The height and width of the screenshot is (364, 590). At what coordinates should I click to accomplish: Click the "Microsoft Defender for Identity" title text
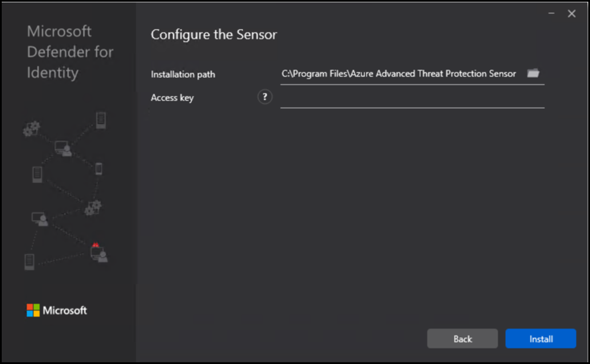[70, 52]
